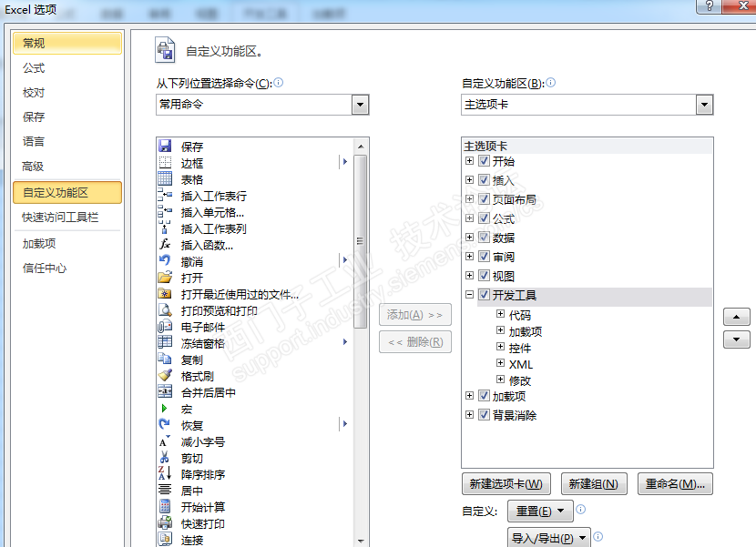Select the 快速打印 printer icon
This screenshot has width=756, height=547.
click(x=165, y=523)
